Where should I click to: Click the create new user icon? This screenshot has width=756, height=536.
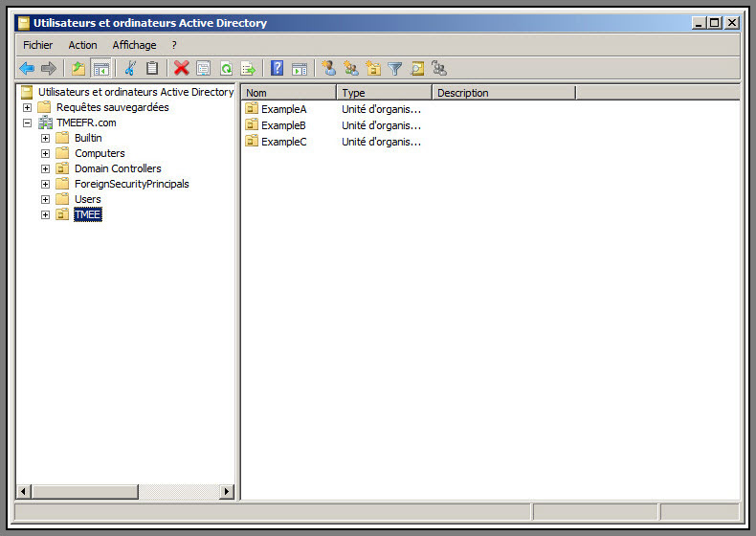pyautogui.click(x=329, y=68)
